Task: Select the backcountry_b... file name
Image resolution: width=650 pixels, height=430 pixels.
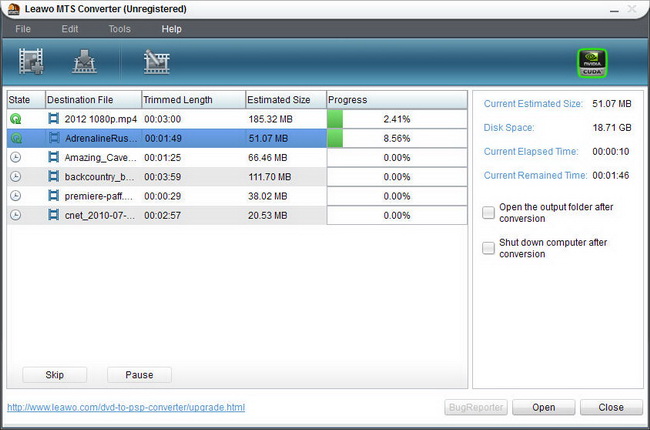Action: (x=99, y=177)
